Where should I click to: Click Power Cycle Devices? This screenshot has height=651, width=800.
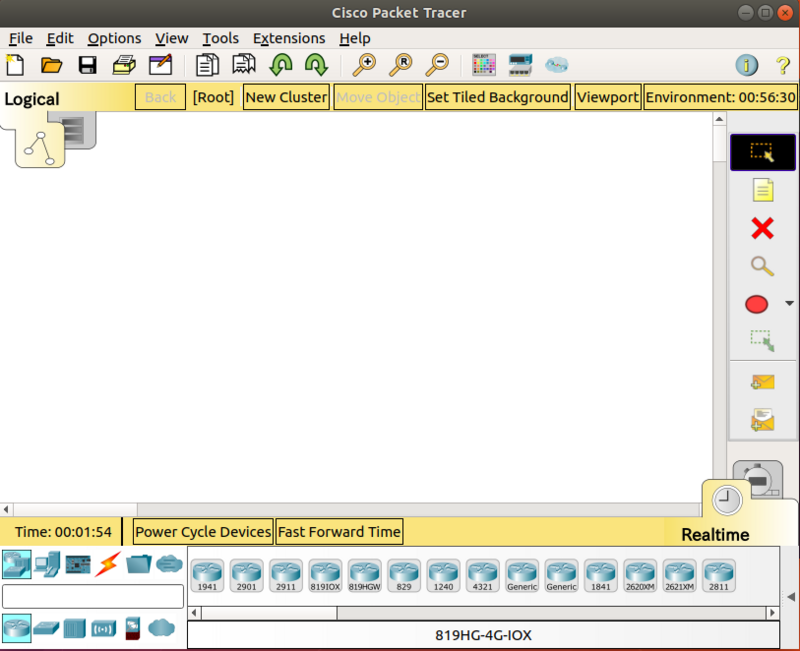tap(203, 532)
